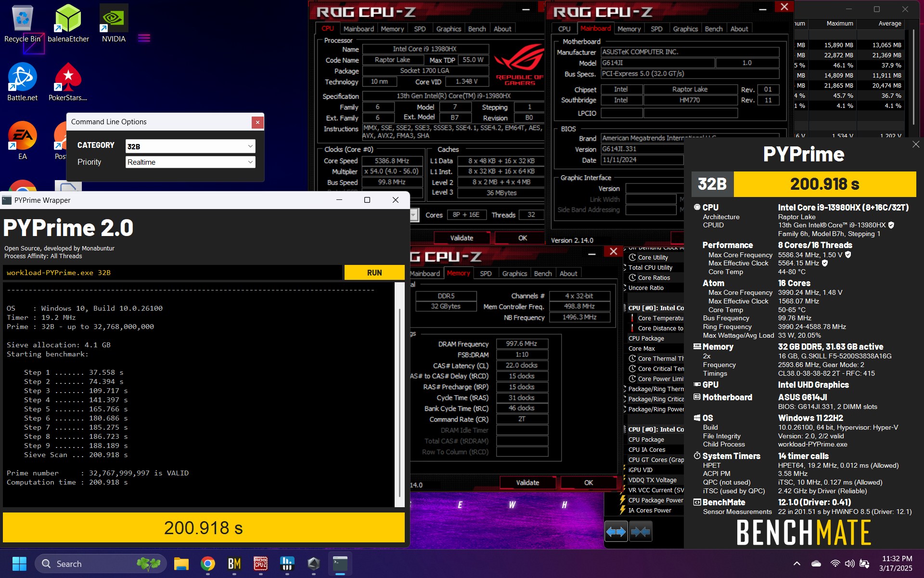Open Windows Start menu

(19, 564)
